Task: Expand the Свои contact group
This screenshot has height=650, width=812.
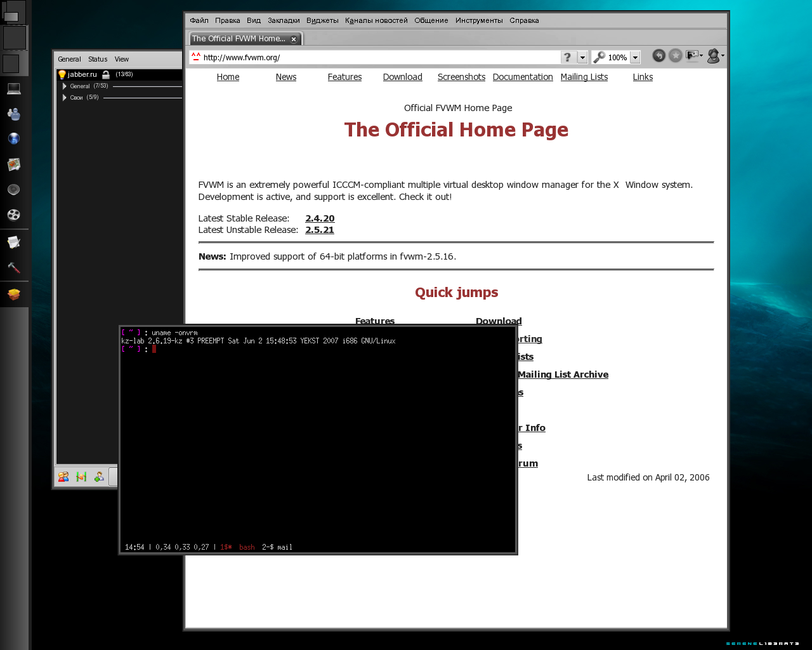Action: click(x=64, y=98)
